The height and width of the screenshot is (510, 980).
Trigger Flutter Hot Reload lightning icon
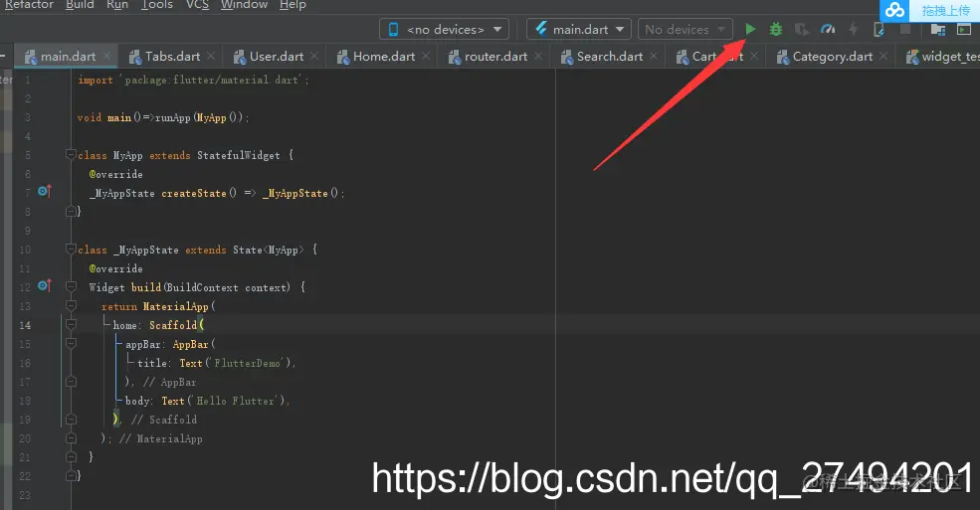coord(853,30)
